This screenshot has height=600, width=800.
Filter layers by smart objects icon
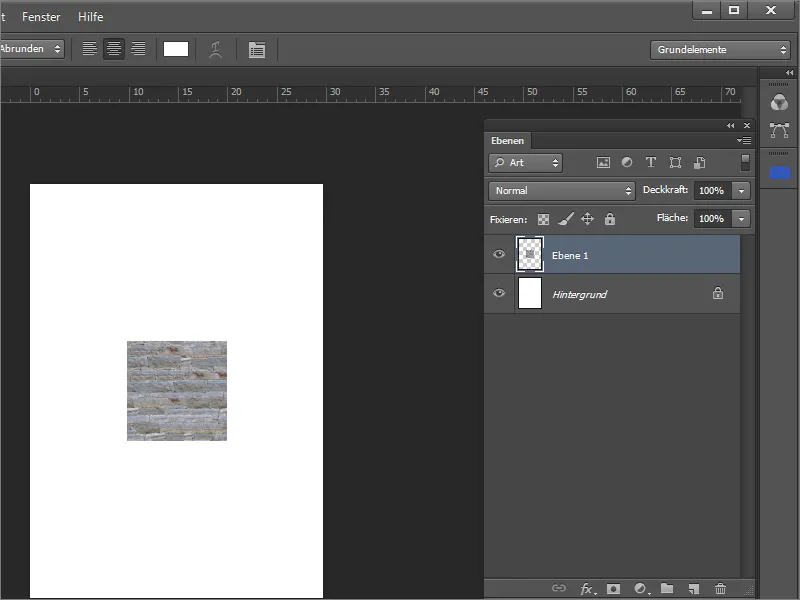click(x=699, y=163)
